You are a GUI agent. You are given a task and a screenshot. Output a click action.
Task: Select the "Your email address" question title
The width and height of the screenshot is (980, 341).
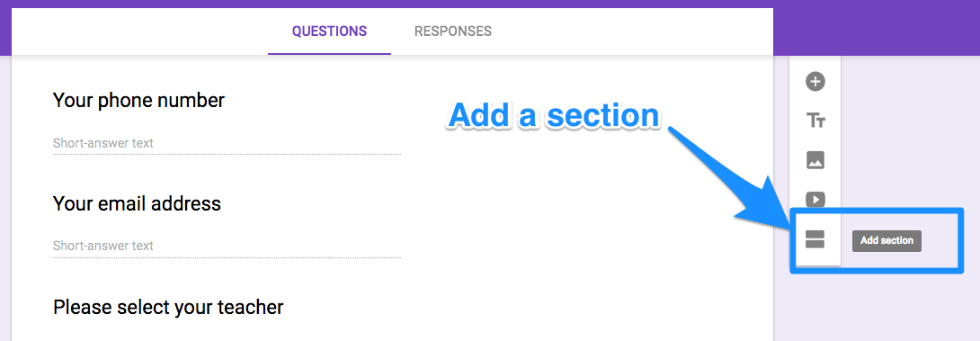[x=137, y=203]
